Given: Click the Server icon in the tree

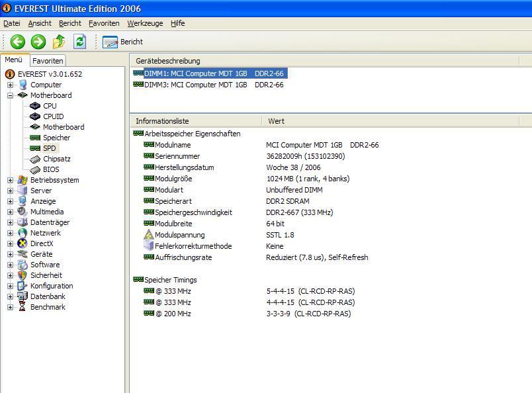Looking at the screenshot, I should (x=22, y=191).
